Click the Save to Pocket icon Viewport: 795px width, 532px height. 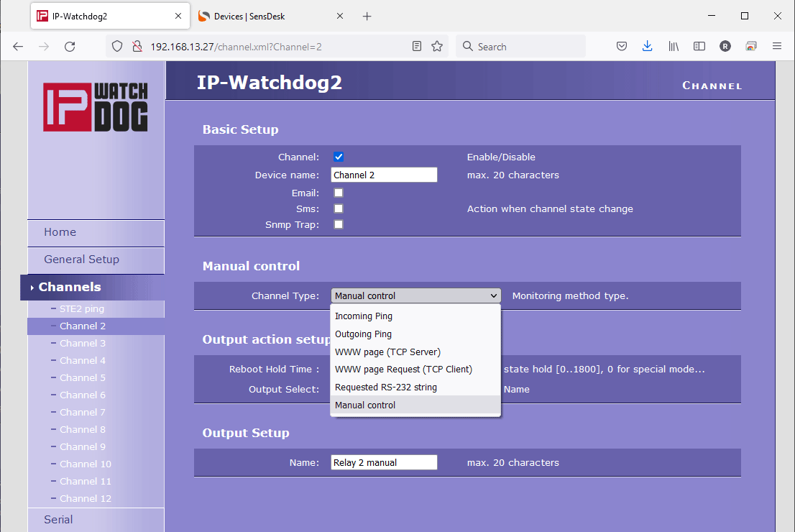(622, 47)
